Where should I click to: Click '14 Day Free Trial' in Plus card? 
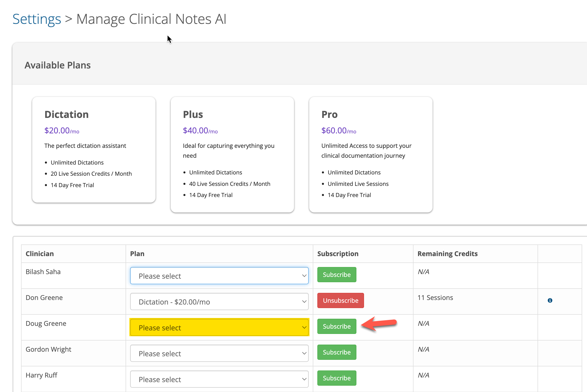[x=211, y=195]
